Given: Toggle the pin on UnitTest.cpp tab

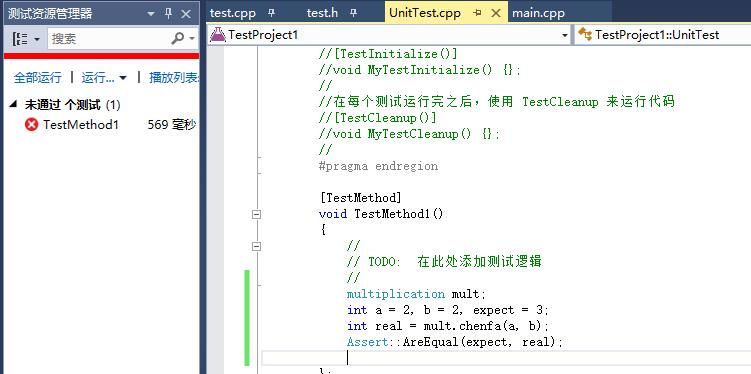Looking at the screenshot, I should pyautogui.click(x=477, y=13).
